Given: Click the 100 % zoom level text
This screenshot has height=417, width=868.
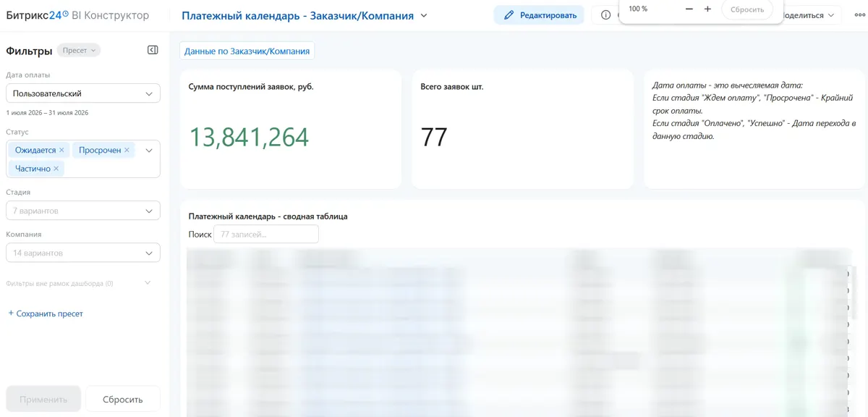Looking at the screenshot, I should (638, 9).
